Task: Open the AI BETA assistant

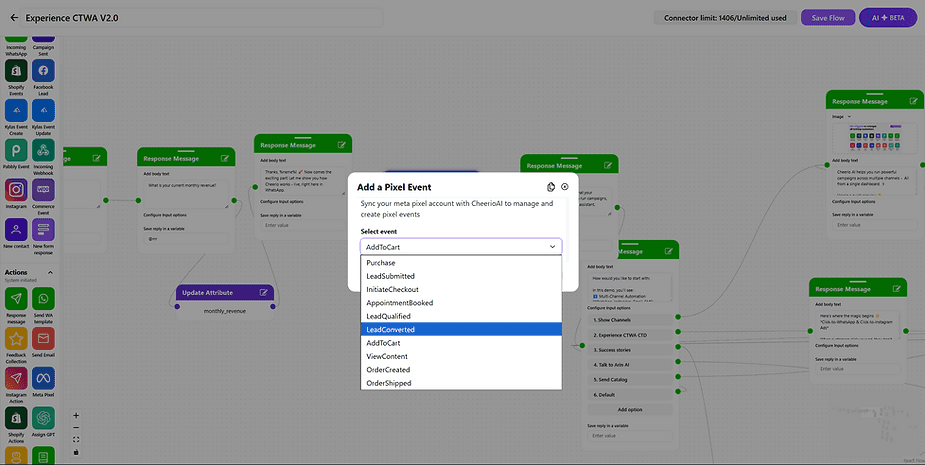Action: click(888, 18)
